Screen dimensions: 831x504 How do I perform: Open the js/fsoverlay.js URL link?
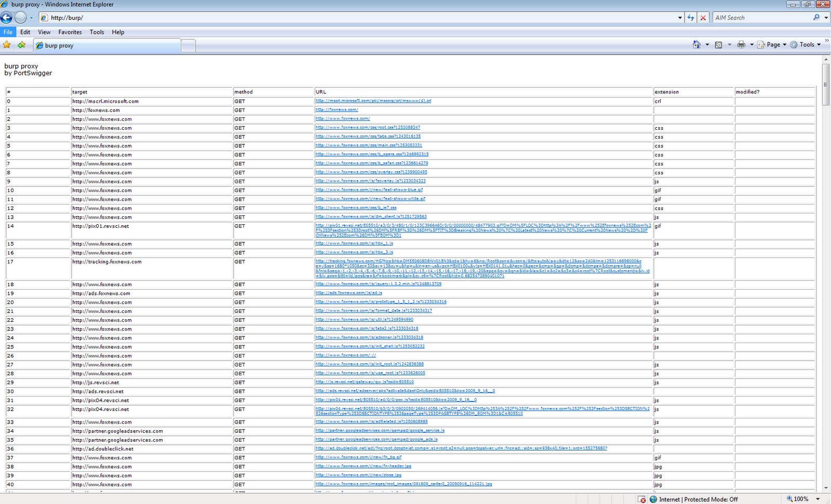click(370, 181)
